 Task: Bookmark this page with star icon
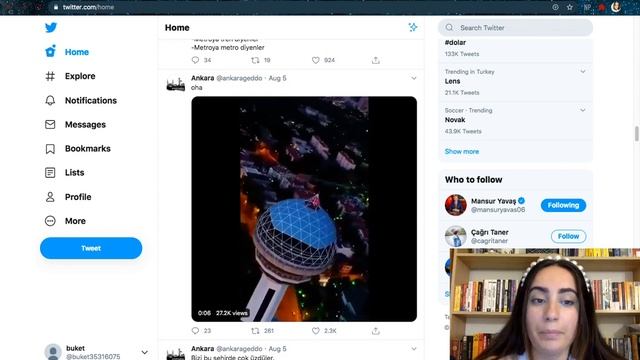coord(569,7)
